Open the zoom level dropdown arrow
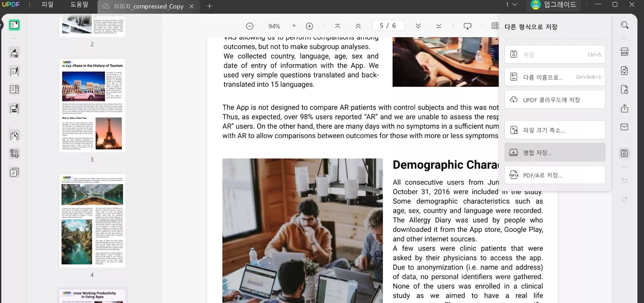644x303 pixels. coord(294,26)
